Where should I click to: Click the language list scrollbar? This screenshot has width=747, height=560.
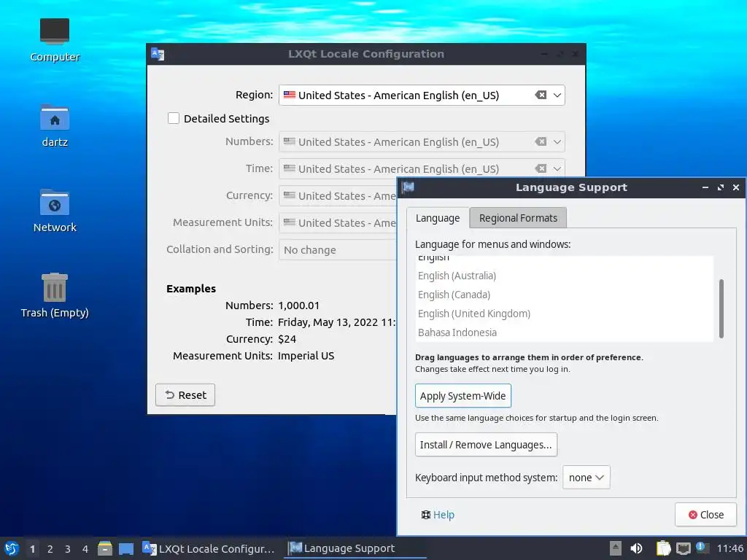tap(721, 308)
